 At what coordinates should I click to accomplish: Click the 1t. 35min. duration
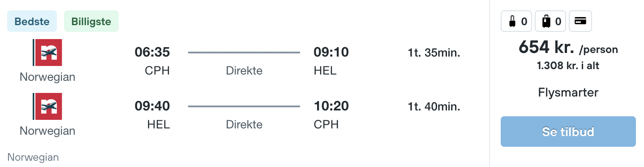click(434, 53)
